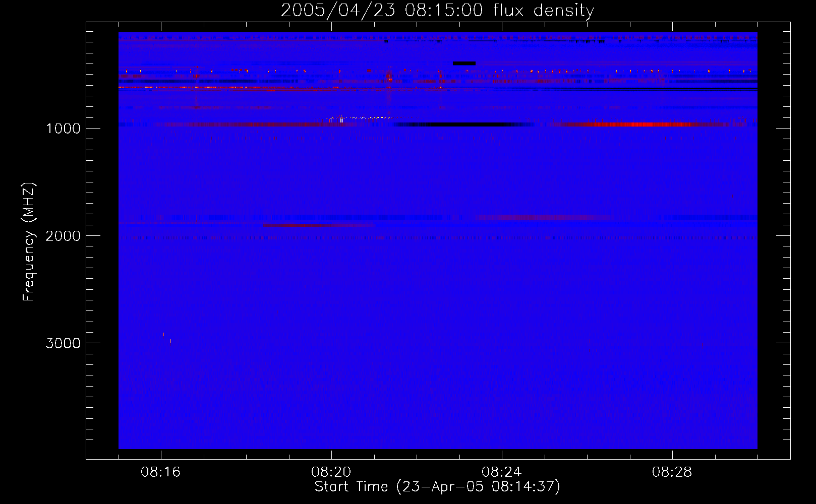This screenshot has height=504, width=816.
Task: Select the '08:24' time tick label
Action: 502,472
